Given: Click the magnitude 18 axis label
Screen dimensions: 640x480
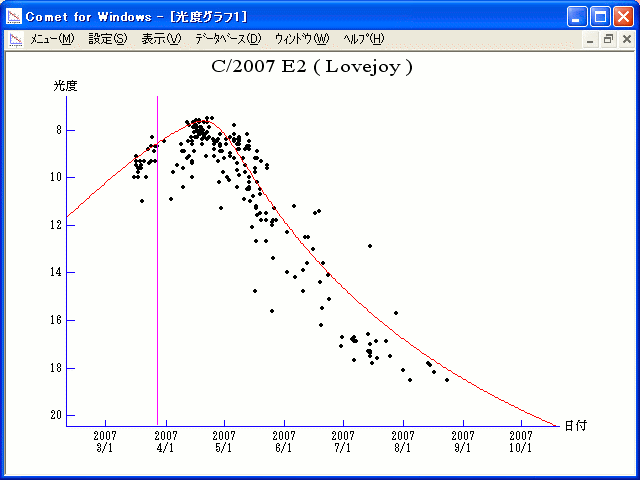Looking at the screenshot, I should [x=56, y=368].
